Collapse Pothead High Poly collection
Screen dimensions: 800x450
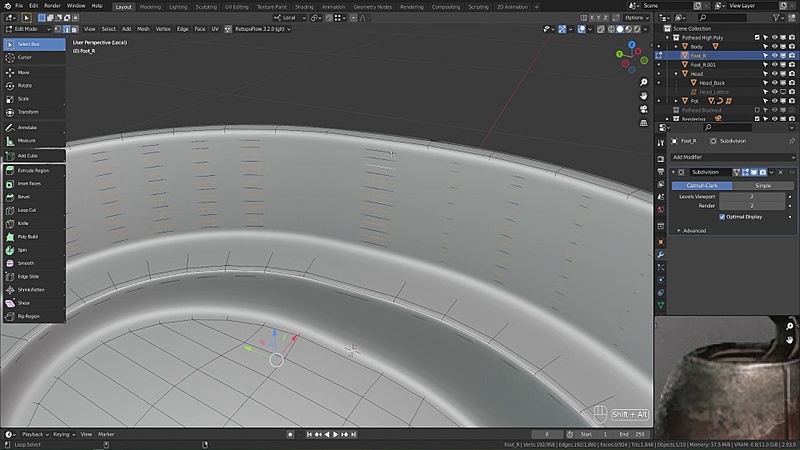point(667,38)
